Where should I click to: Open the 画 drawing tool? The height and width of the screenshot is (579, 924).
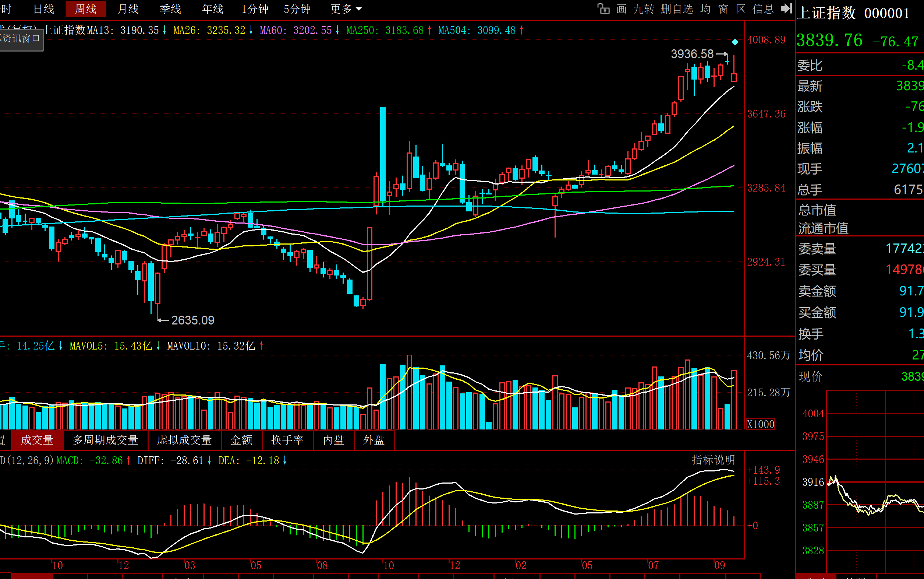[622, 9]
